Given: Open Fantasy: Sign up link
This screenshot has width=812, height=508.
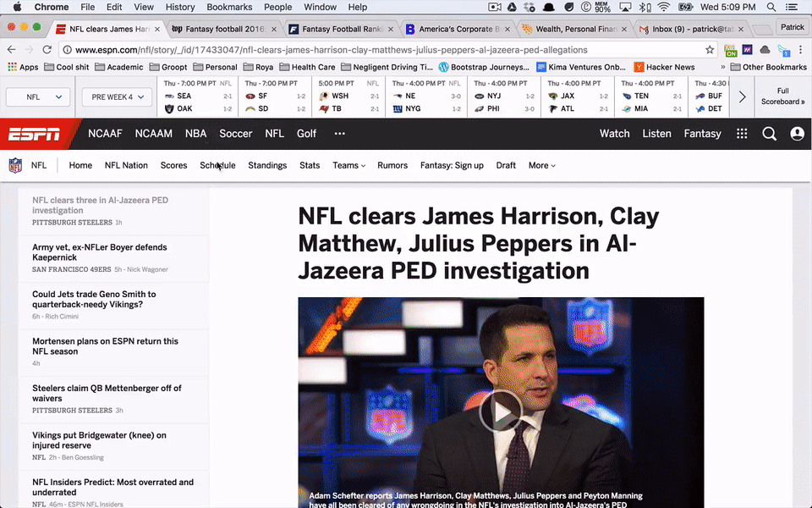Looking at the screenshot, I should 452,165.
